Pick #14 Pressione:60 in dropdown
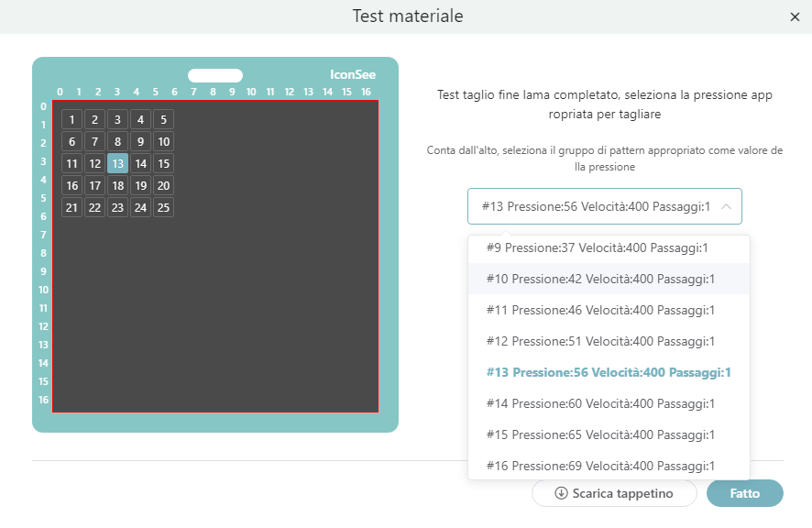 click(599, 403)
